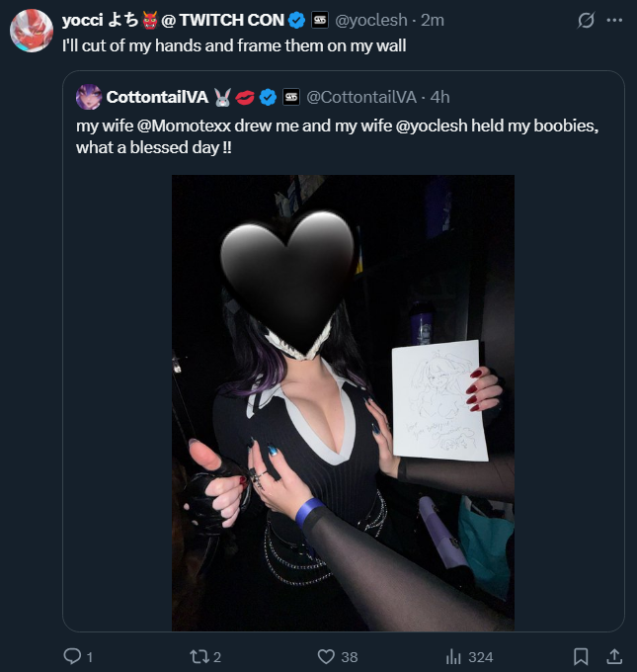Click yocci's blue verified badge
This screenshot has width=637, height=672.
click(296, 20)
